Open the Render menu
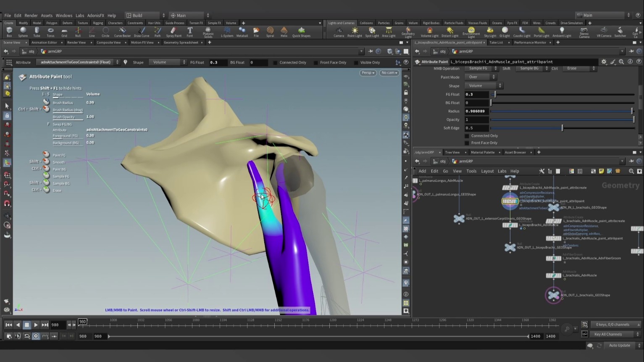 (31, 16)
